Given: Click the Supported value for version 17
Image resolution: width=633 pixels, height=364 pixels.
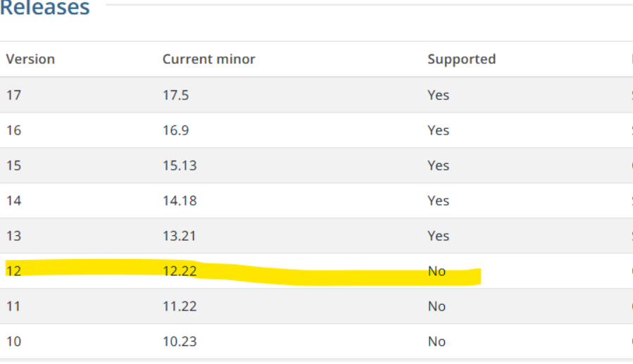Looking at the screenshot, I should point(438,95).
